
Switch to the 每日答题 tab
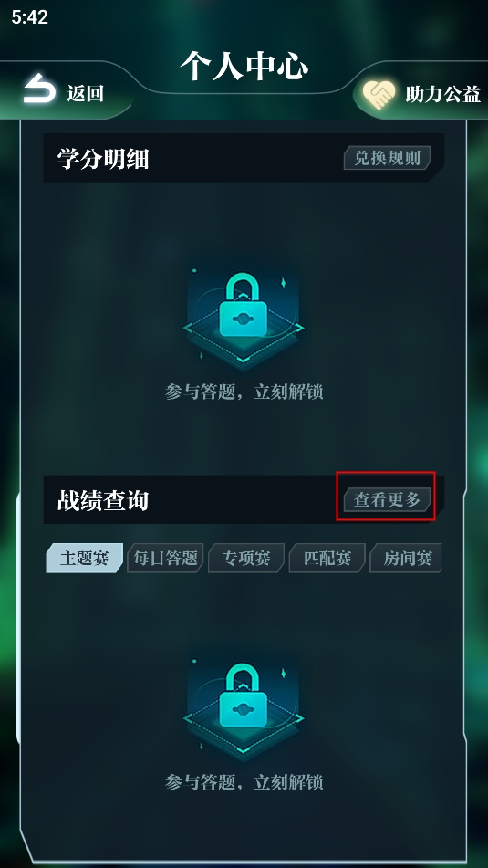(165, 558)
